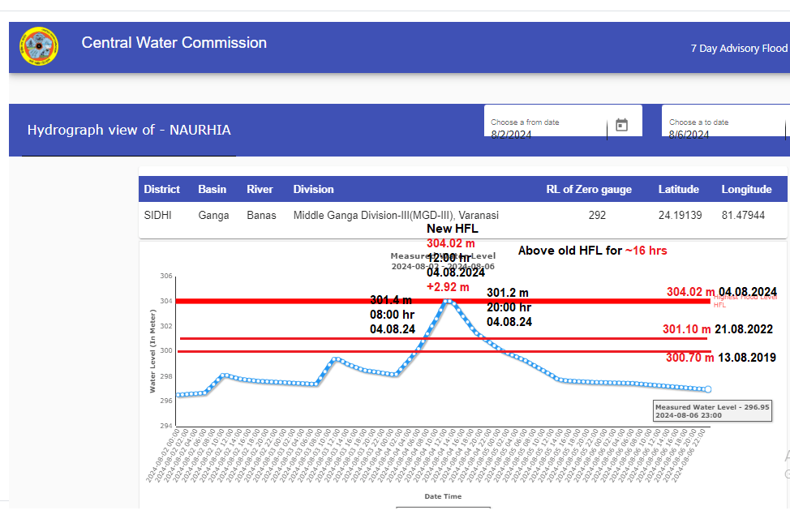This screenshot has width=790, height=532.
Task: Select the Longitude column header
Action: (x=746, y=189)
